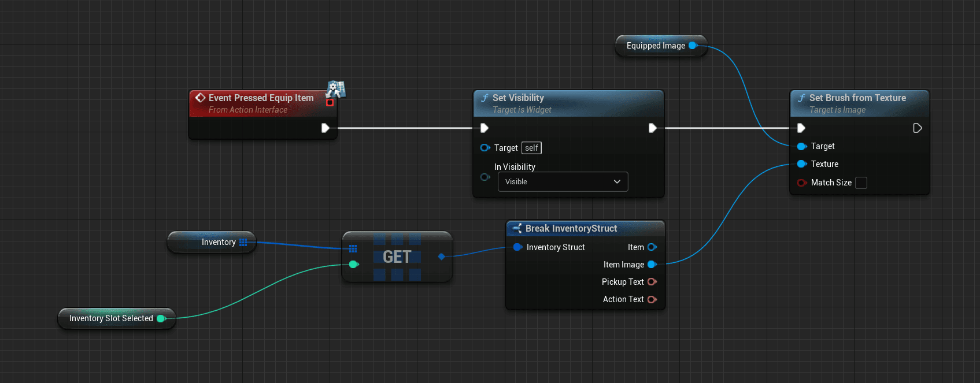Click the Set Visibility Target pin
This screenshot has width=980, height=383.
[x=485, y=148]
